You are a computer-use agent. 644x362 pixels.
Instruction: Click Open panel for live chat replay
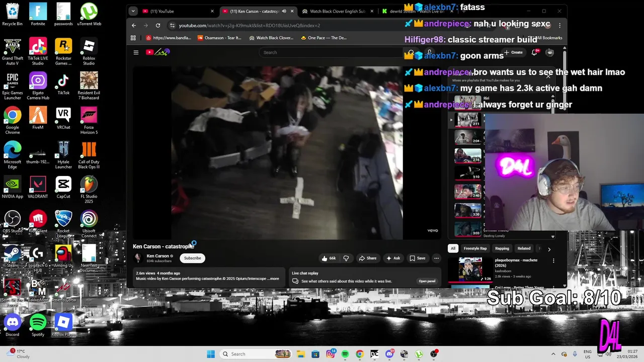click(x=427, y=281)
